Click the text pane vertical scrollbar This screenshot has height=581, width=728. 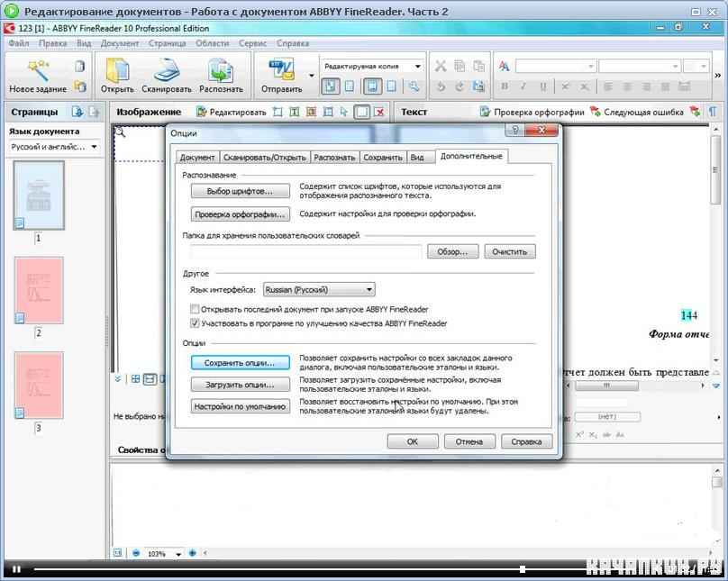click(716, 172)
